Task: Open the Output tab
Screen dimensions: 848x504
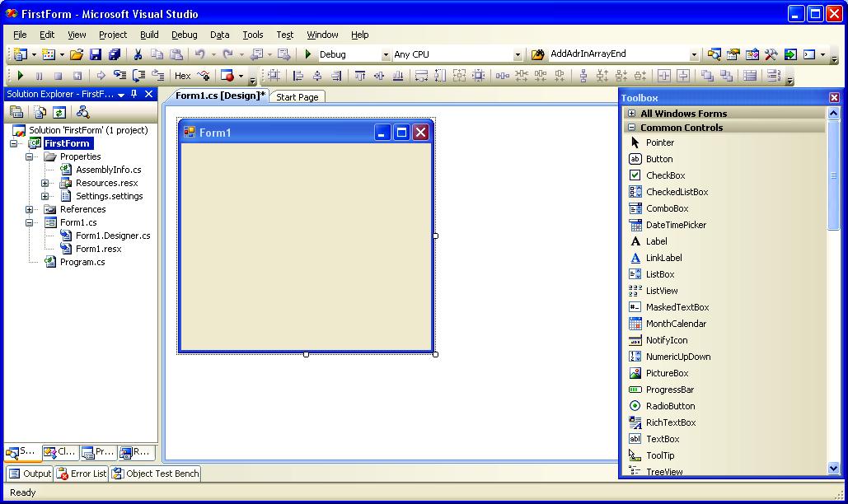Action: coord(30,474)
